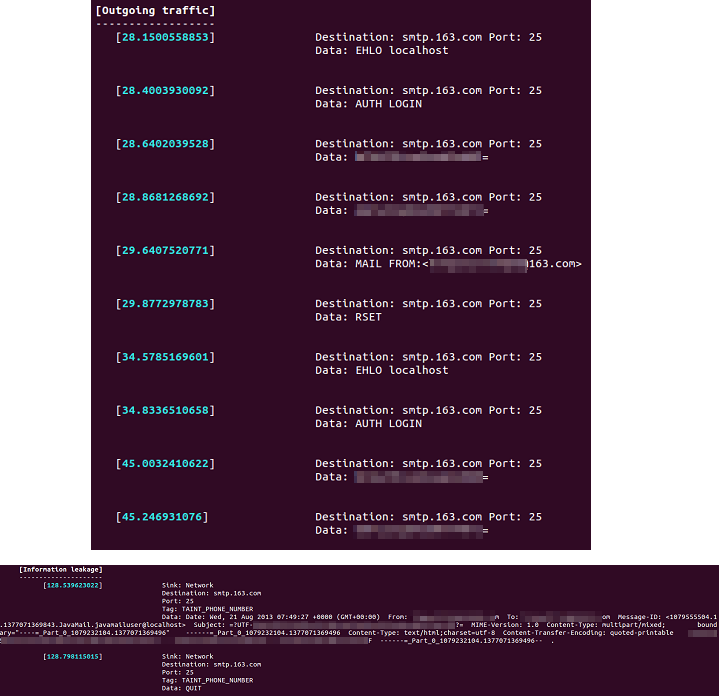Select 'Data: EHLO localhost' under 28.1500558853

pos(382,51)
